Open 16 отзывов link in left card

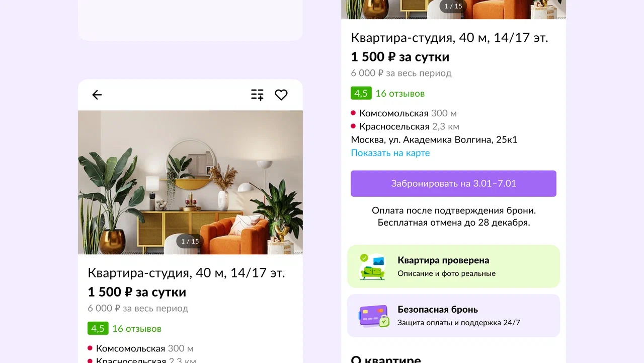tap(137, 328)
